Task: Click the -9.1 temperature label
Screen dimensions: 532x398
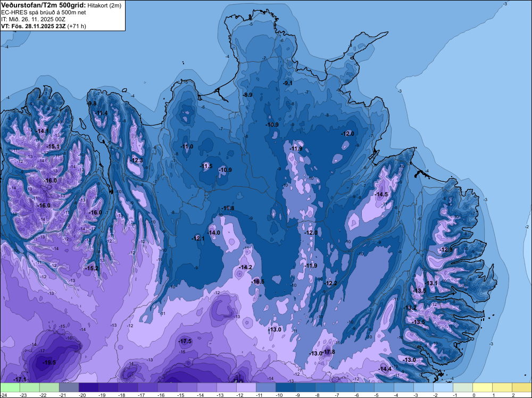Action: [288, 83]
